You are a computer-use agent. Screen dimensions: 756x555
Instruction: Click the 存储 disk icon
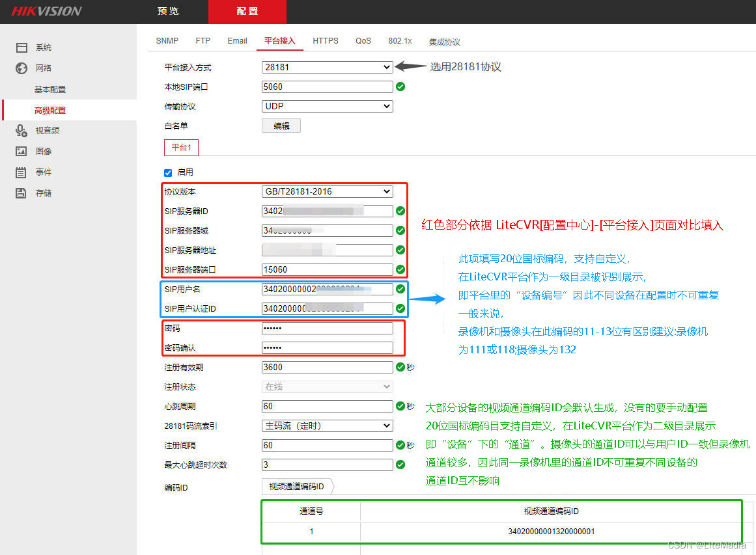[x=21, y=193]
